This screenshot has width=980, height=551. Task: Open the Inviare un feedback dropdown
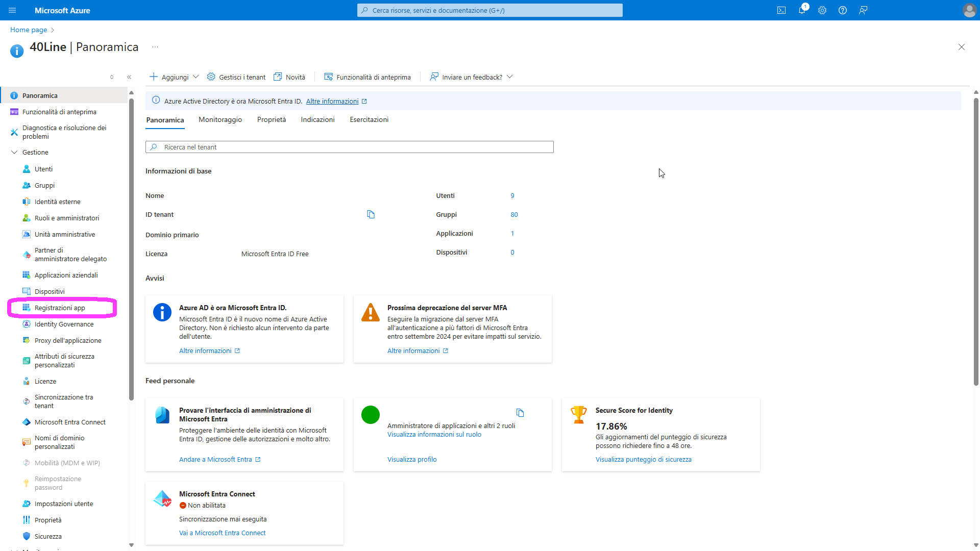pos(471,77)
